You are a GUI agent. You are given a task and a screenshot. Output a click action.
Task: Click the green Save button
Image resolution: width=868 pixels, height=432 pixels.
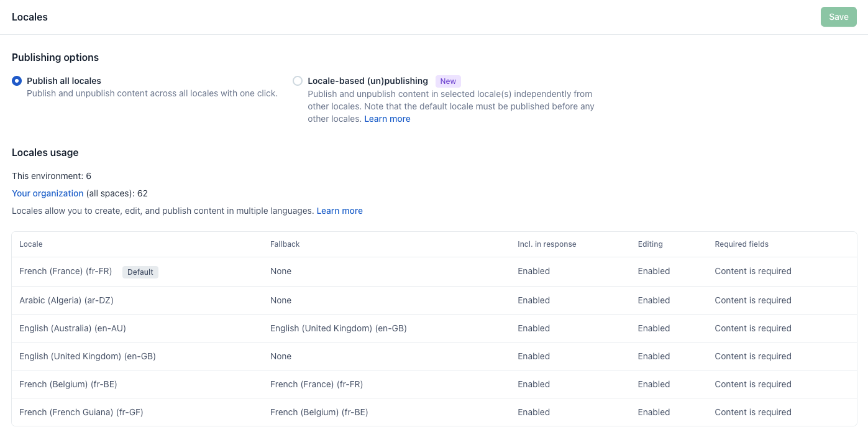[838, 17]
